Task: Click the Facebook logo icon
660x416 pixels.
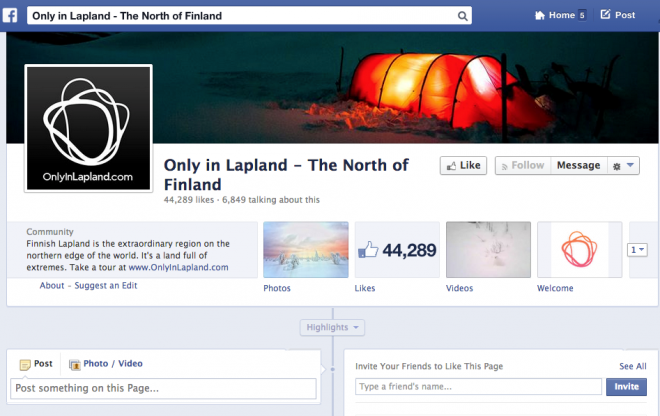Action: [x=10, y=16]
